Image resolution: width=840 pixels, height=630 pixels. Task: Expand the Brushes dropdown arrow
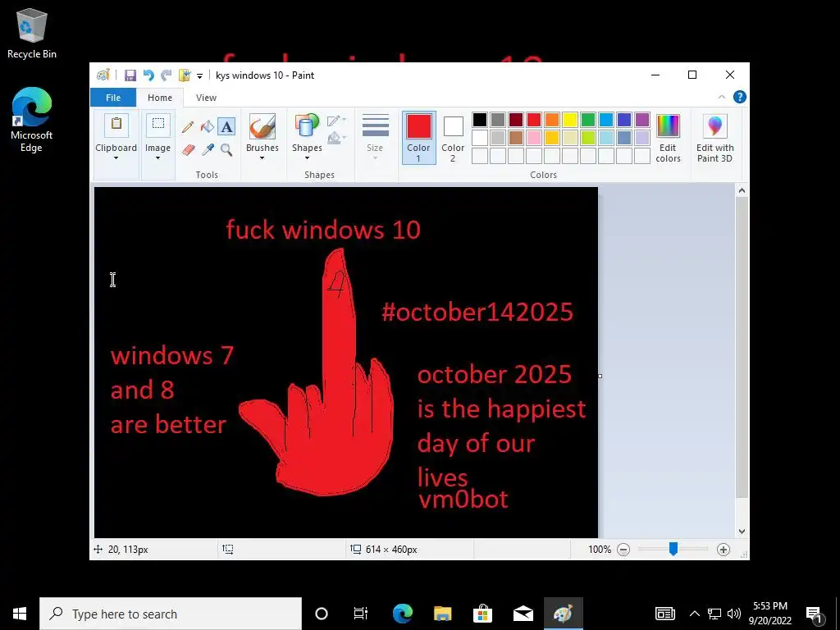point(262,158)
